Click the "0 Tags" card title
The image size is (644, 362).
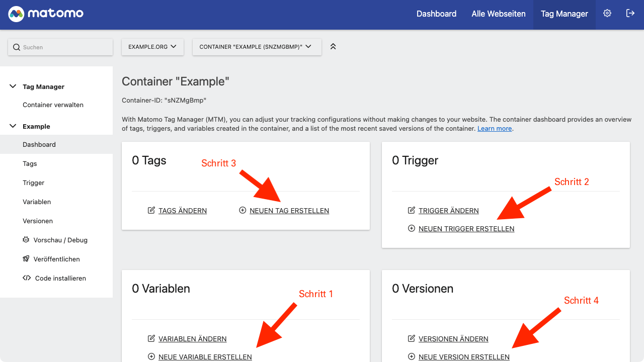[x=149, y=160]
